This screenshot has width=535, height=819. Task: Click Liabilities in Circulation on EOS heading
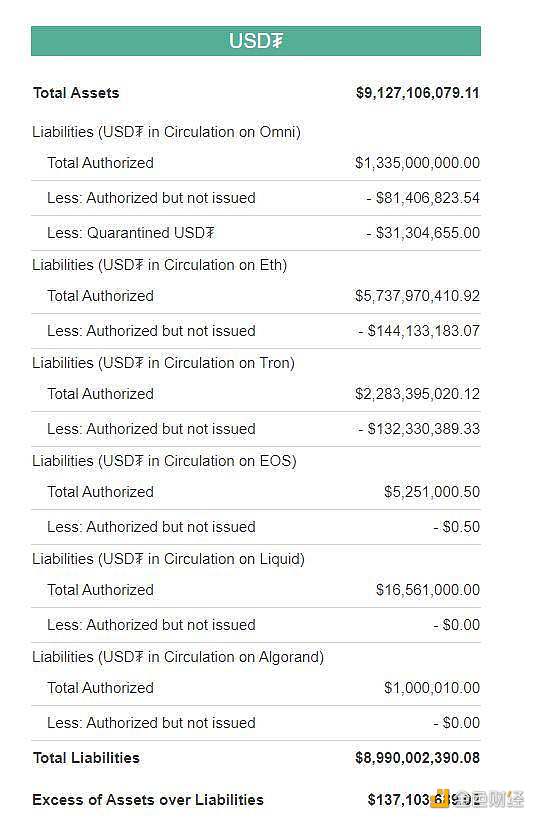click(165, 461)
